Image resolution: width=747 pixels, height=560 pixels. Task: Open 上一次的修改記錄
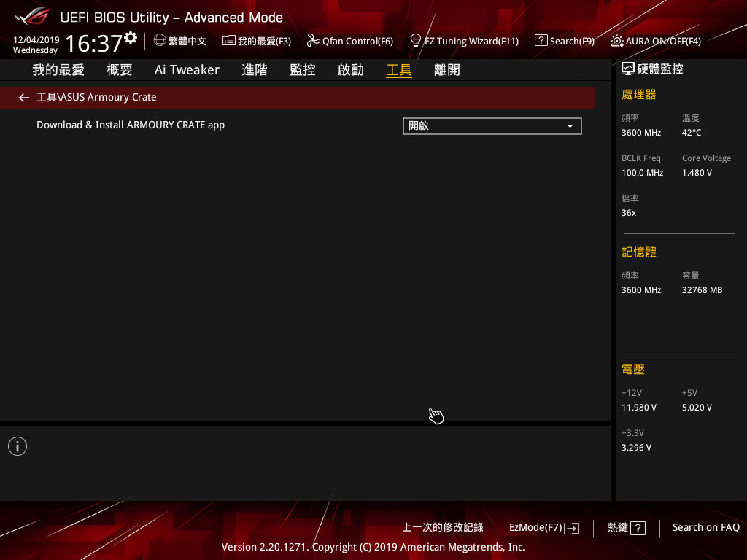443,528
